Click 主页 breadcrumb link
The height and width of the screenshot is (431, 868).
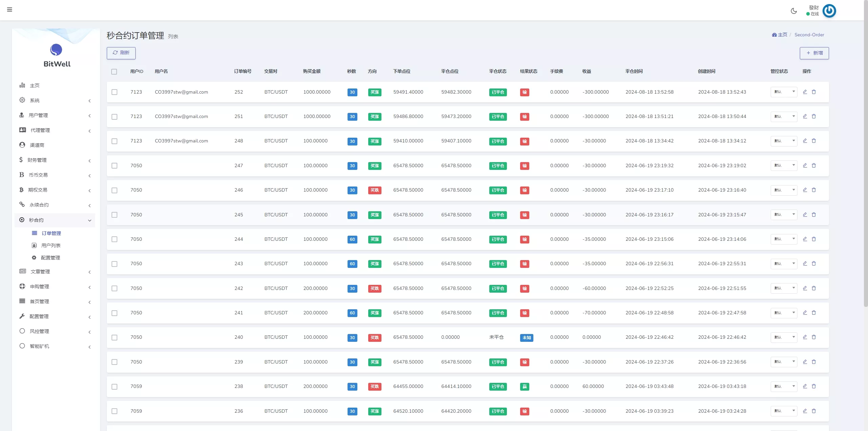click(x=780, y=35)
